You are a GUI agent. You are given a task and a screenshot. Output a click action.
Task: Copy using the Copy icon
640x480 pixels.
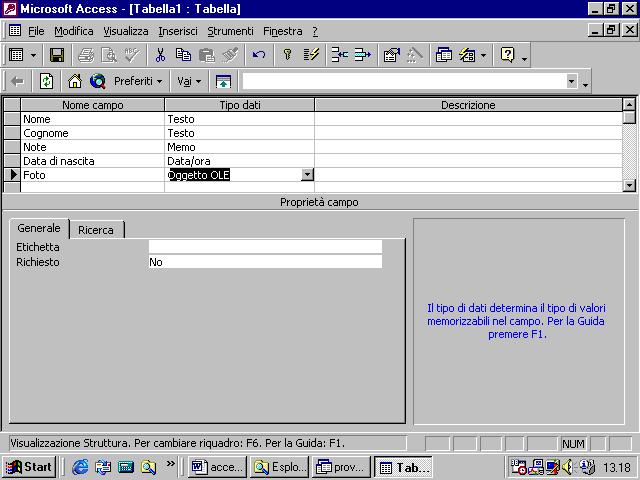[183, 55]
